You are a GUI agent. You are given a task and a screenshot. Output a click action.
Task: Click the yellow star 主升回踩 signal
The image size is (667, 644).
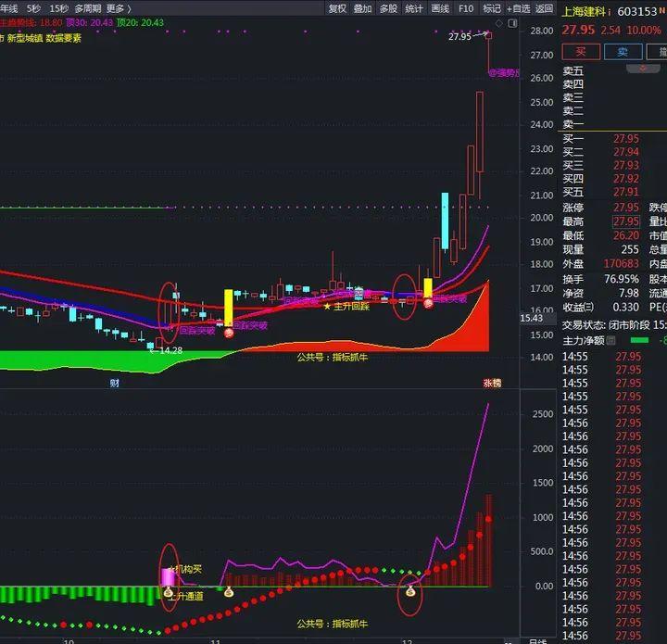click(x=346, y=307)
